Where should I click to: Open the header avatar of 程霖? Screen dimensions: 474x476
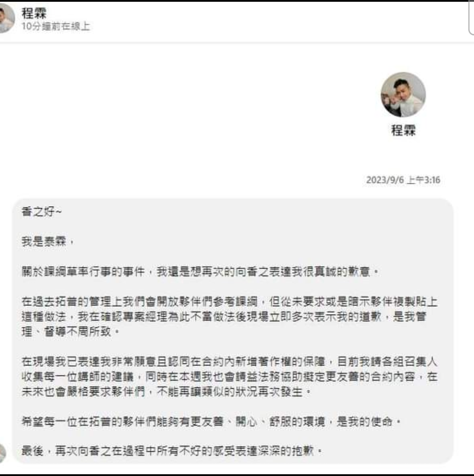6,18
